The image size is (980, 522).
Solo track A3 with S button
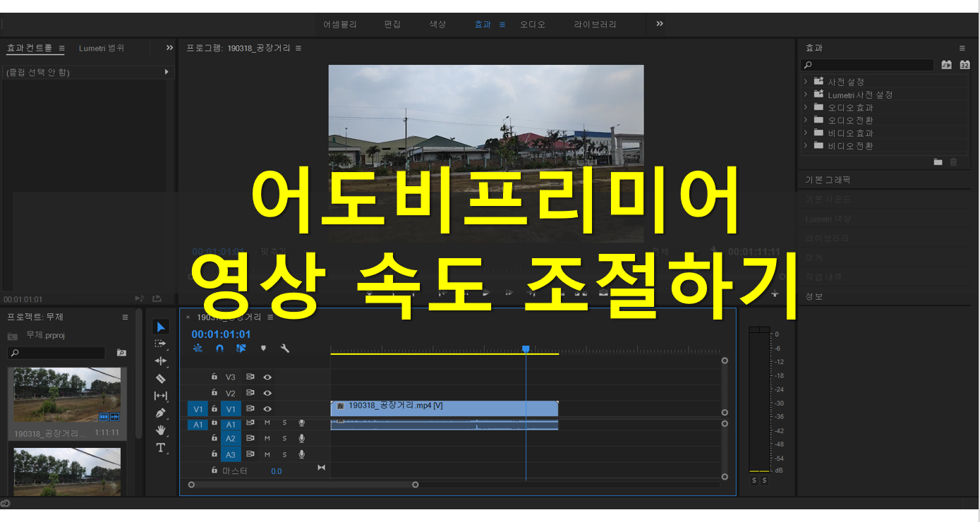point(284,454)
